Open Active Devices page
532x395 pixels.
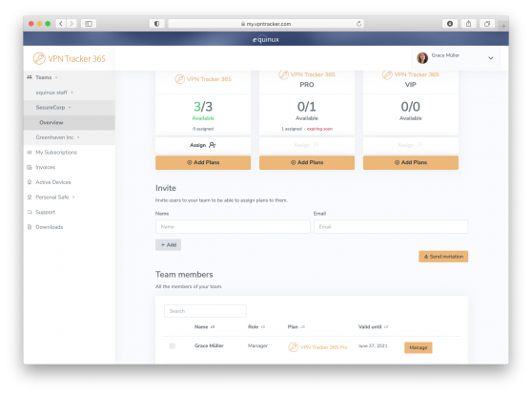click(x=53, y=182)
